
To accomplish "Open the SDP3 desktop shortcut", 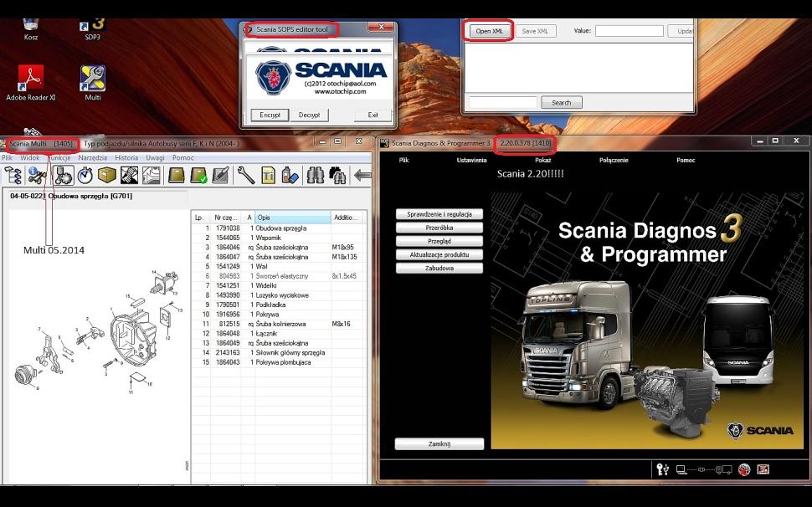I will pos(92,29).
